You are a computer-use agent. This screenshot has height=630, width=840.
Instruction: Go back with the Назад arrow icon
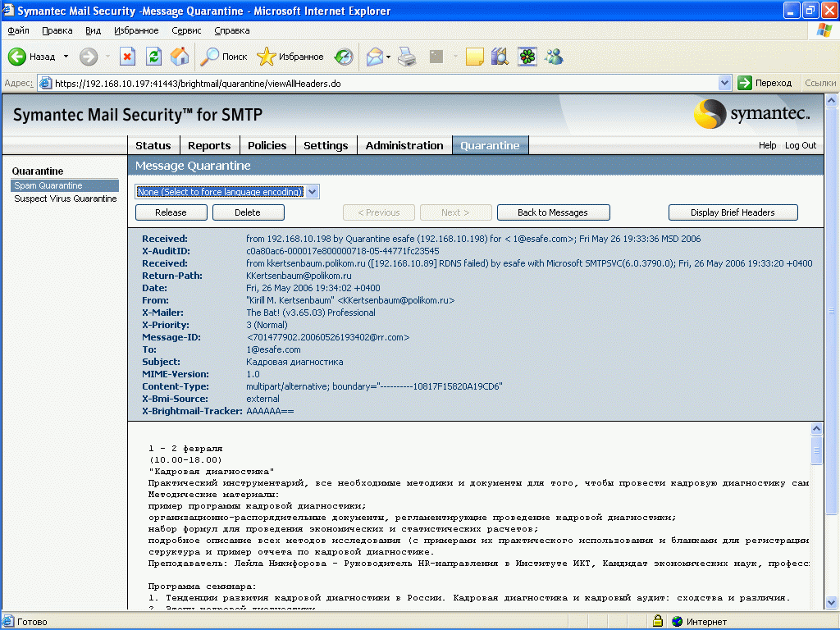[x=16, y=57]
